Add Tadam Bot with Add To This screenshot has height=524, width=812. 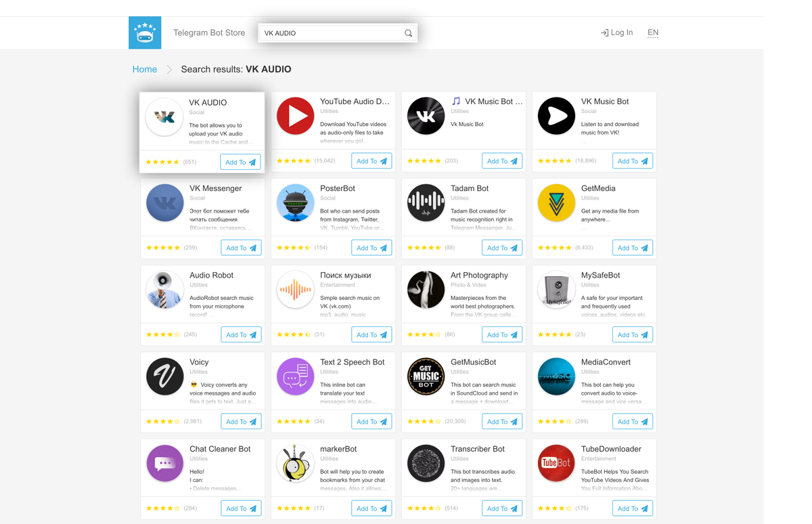pyautogui.click(x=502, y=248)
